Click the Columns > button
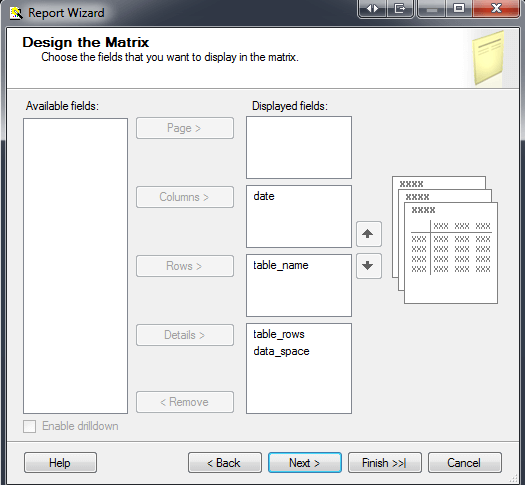The image size is (525, 485). [x=185, y=197]
